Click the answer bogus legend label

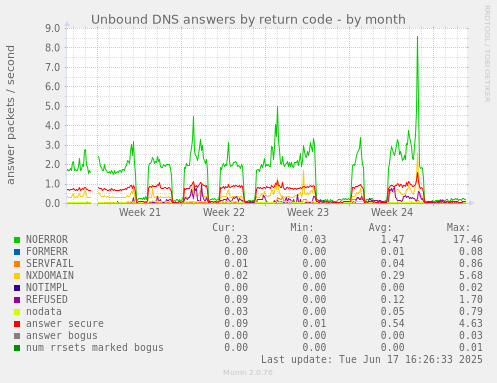62,335
